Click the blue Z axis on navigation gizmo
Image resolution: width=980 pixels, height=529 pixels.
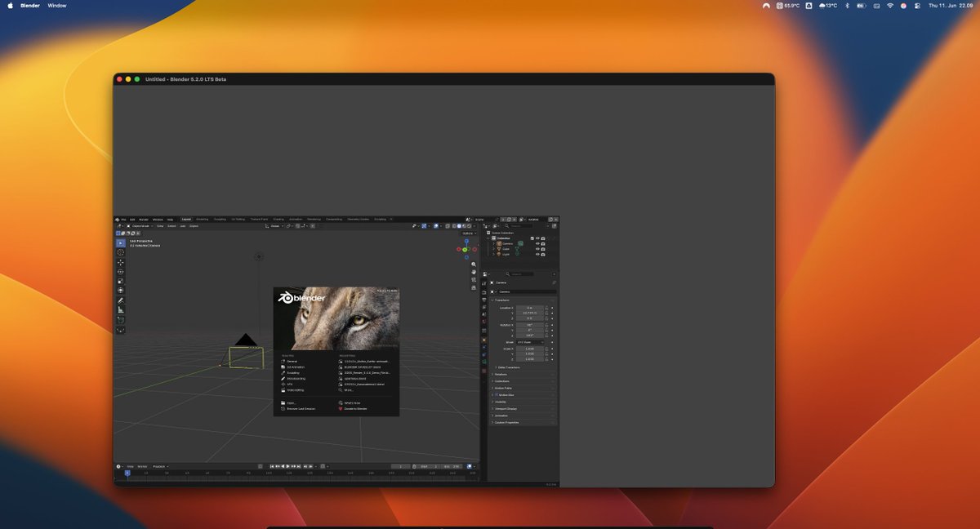(466, 241)
